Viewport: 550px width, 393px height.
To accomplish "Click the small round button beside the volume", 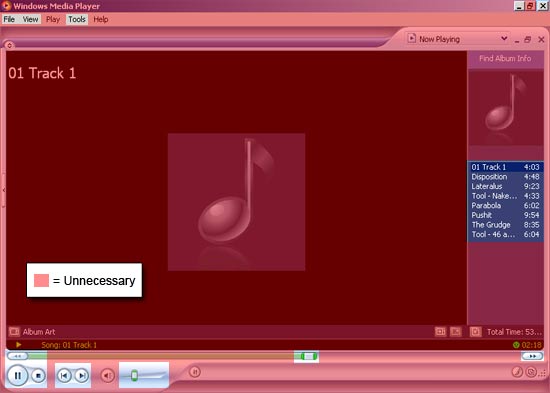I will [x=195, y=372].
